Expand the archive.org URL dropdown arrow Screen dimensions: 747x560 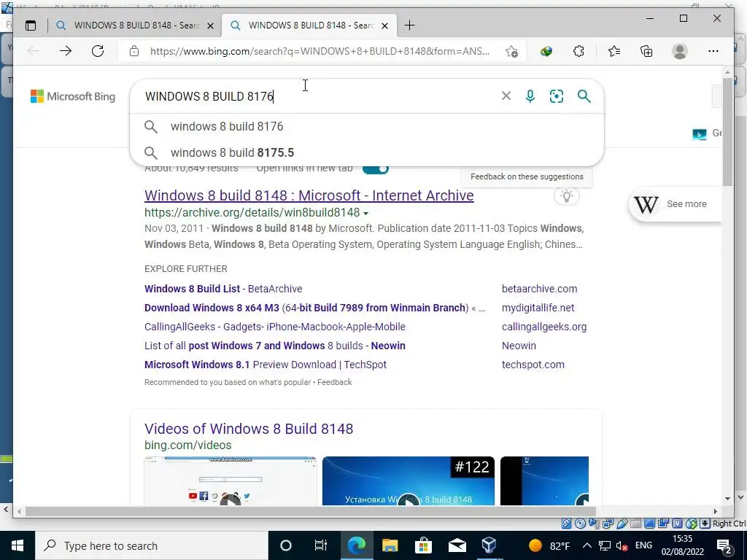pos(366,213)
